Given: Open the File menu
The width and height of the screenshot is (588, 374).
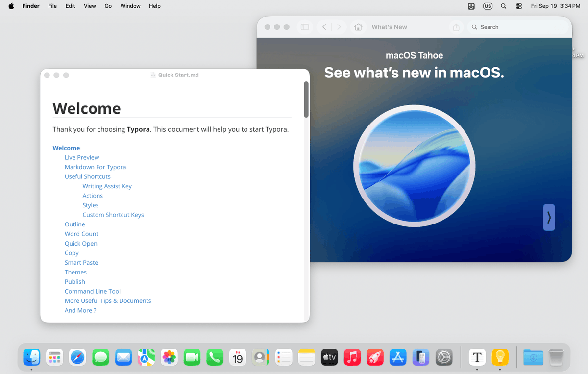Looking at the screenshot, I should [x=52, y=6].
